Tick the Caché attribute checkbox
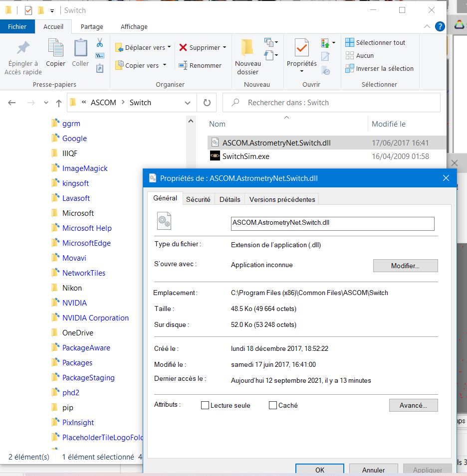The height and width of the screenshot is (476, 467). pos(273,405)
